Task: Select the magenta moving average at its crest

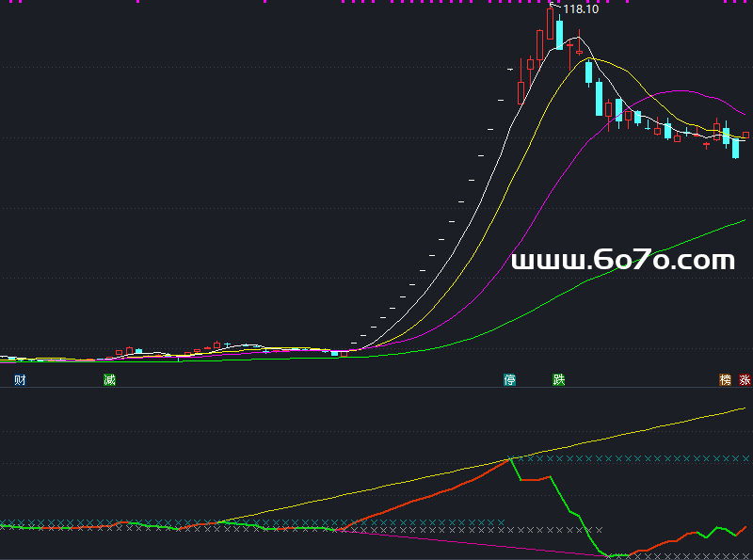Action: coord(678,91)
